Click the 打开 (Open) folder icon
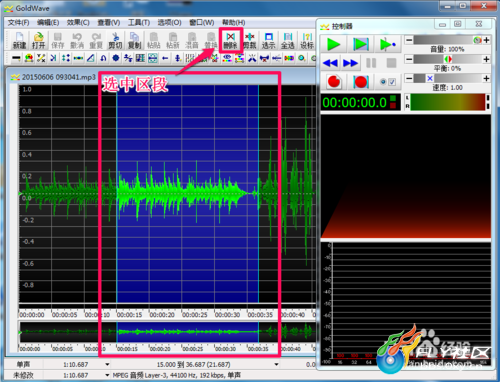500x382 pixels. tap(38, 40)
